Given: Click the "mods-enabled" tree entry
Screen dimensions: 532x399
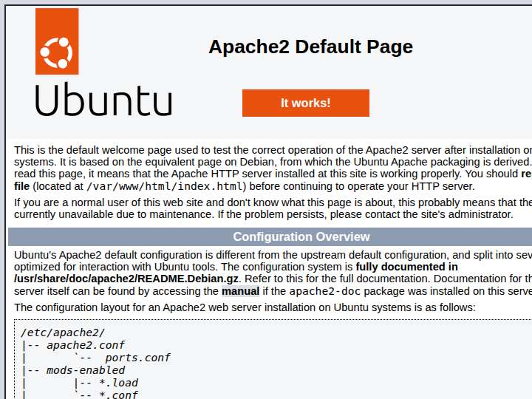Looking at the screenshot, I should pyautogui.click(x=86, y=370).
